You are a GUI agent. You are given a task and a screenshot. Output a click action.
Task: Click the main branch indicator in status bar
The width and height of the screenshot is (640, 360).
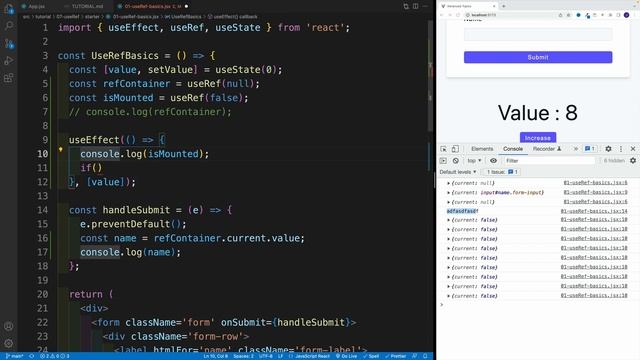[14, 356]
